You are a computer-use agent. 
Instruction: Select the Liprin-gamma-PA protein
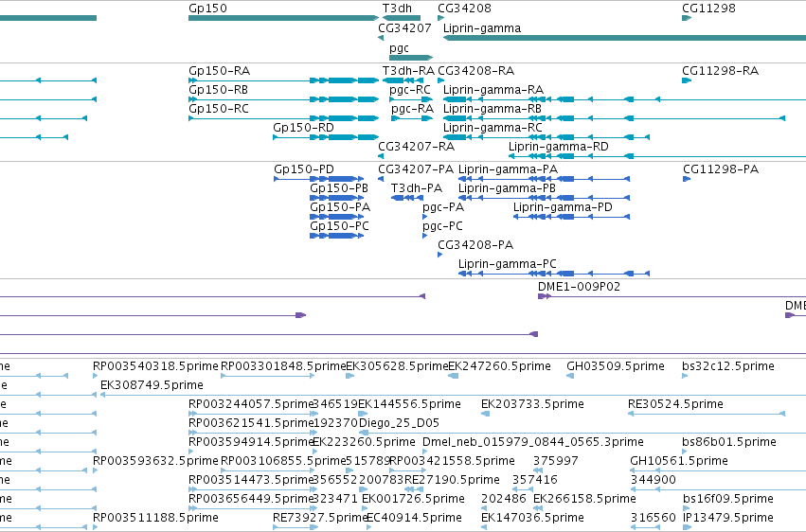click(545, 179)
